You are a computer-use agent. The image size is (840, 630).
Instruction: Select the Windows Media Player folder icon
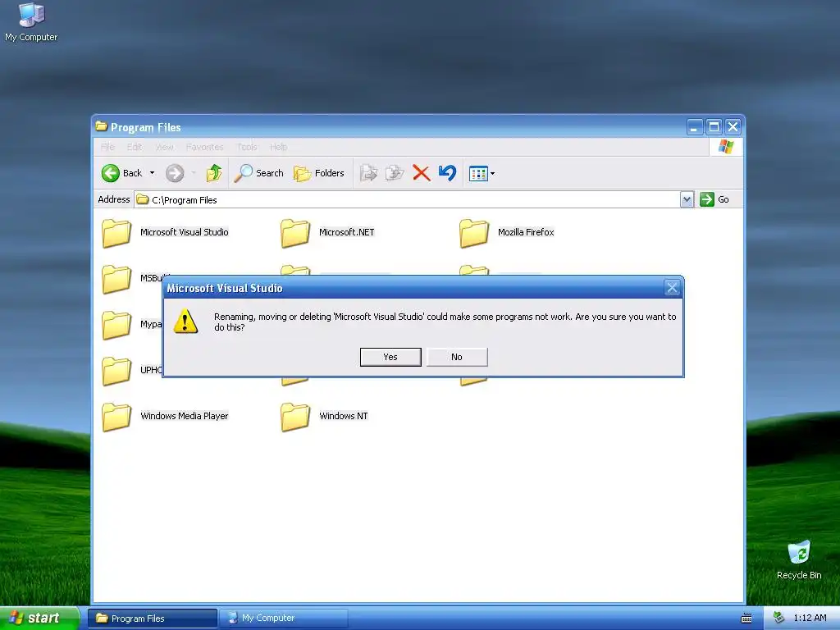[x=116, y=417]
